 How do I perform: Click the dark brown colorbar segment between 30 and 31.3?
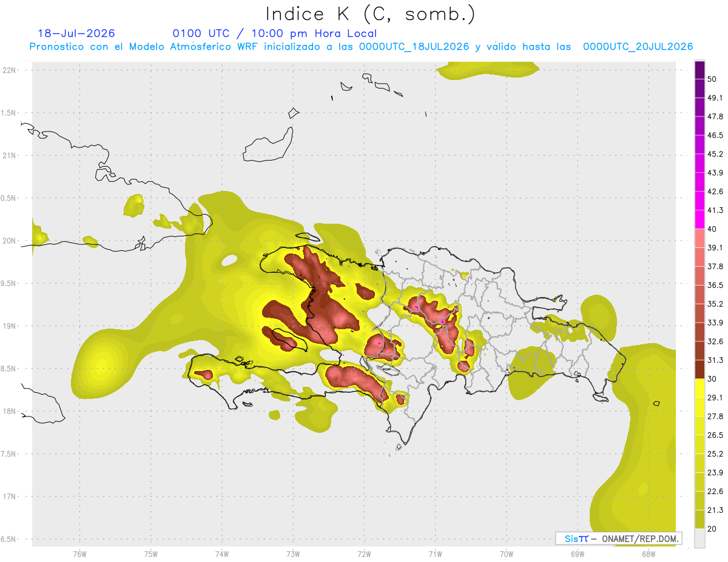click(x=699, y=370)
